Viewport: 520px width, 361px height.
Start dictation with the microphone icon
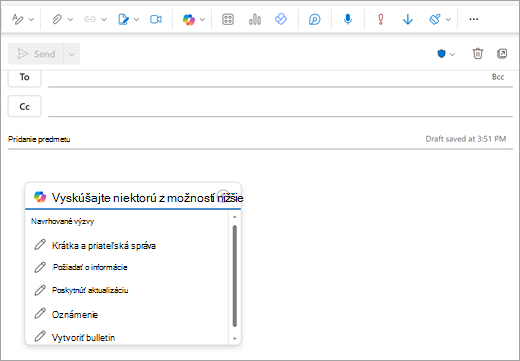(x=348, y=19)
